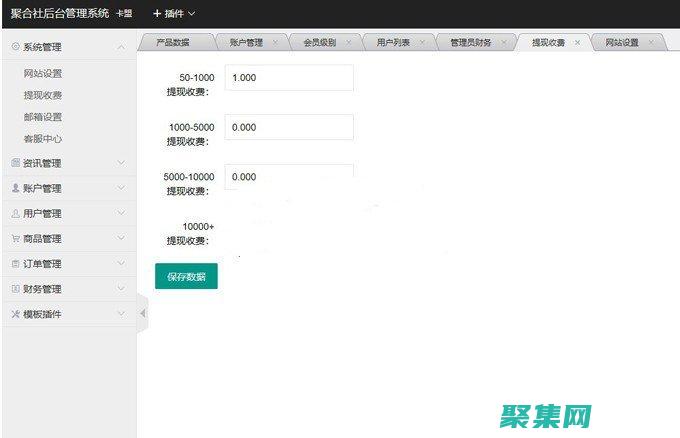Click the 5000-10000 fee input field

(x=289, y=177)
